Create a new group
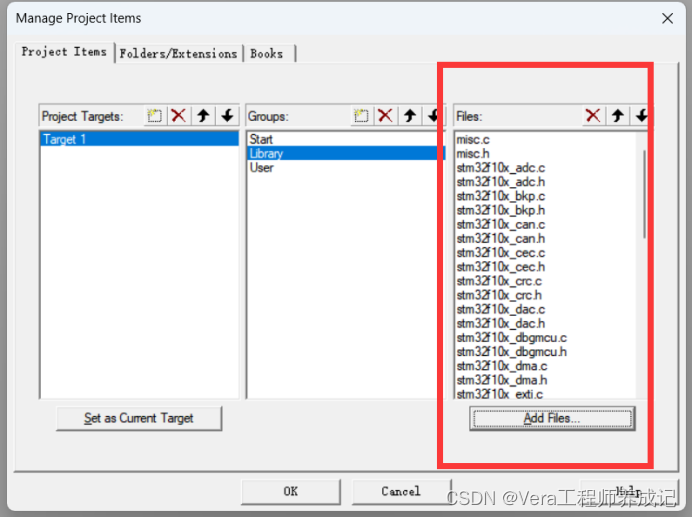 click(x=361, y=116)
